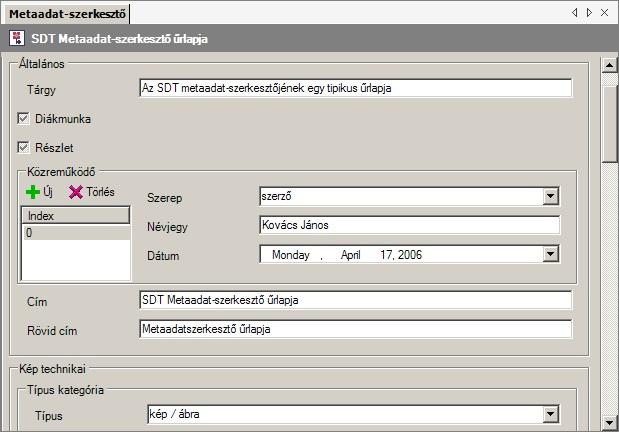Click the Névjegy field with Kovács János
619x432 pixels.
pyautogui.click(x=410, y=225)
